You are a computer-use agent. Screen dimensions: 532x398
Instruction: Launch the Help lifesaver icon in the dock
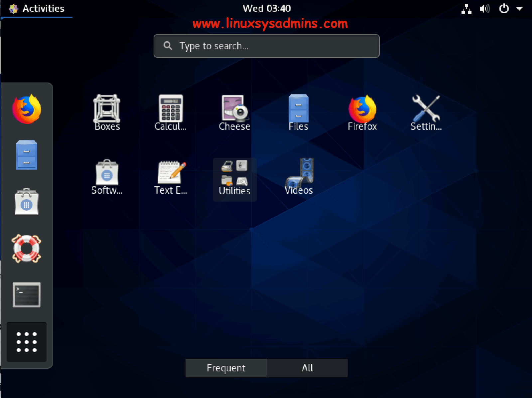[x=27, y=249]
